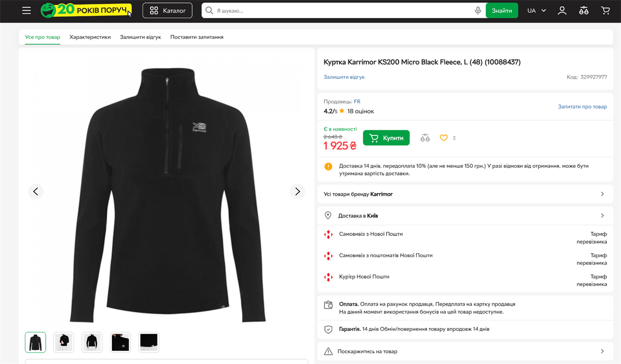Viewport: 621px width, 364px height.
Task: Click the Київ location pin icon
Action: (328, 216)
